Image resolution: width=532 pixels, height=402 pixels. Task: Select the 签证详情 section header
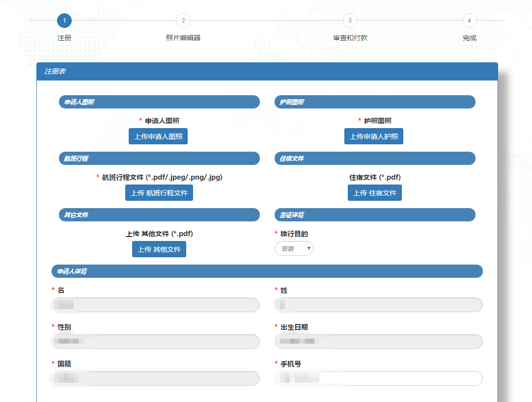(374, 215)
